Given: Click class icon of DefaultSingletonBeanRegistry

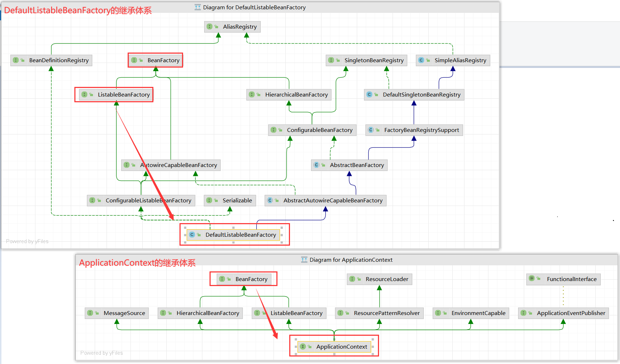Looking at the screenshot, I should 369,94.
